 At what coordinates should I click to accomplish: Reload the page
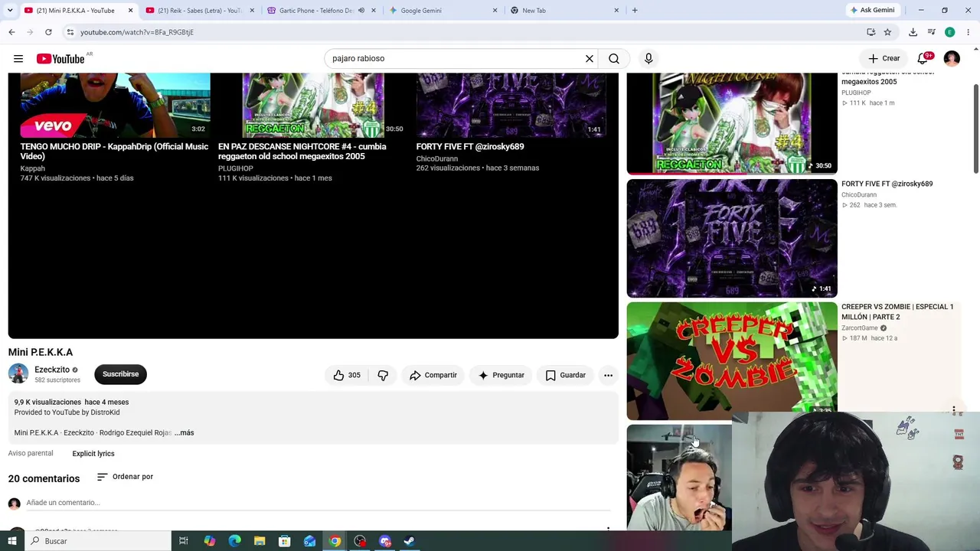[48, 32]
